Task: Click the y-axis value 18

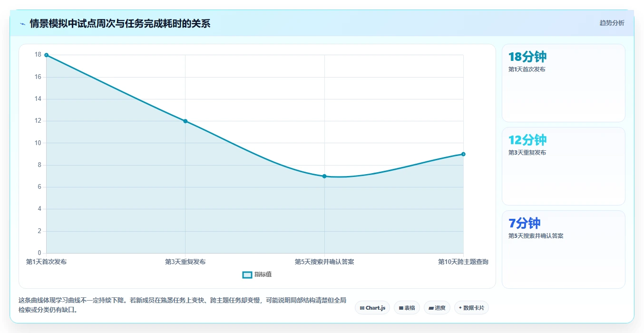Action: pos(38,55)
